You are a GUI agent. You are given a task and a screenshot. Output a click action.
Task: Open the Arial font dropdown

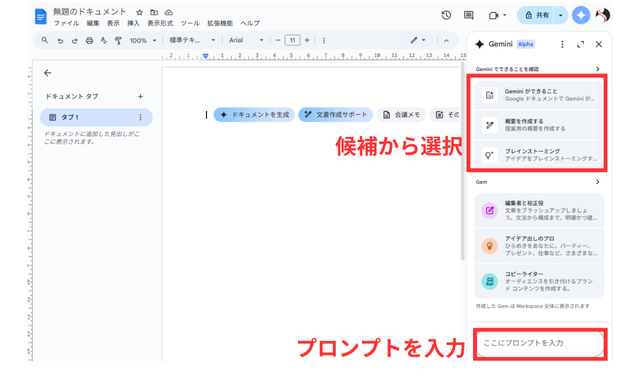point(246,40)
